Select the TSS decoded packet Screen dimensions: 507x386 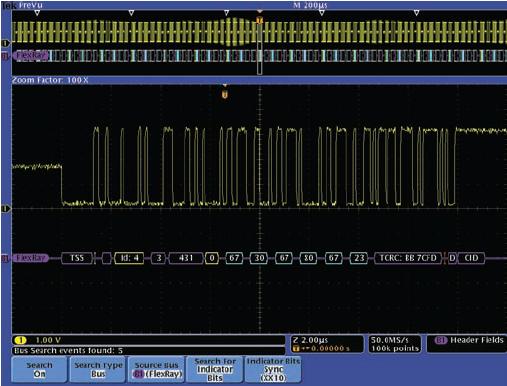pos(77,258)
